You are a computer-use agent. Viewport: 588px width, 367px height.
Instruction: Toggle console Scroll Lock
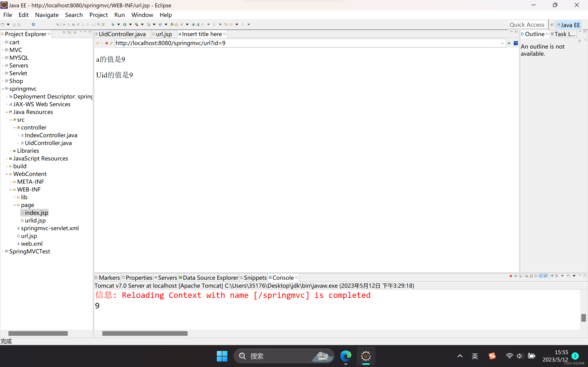531,276
